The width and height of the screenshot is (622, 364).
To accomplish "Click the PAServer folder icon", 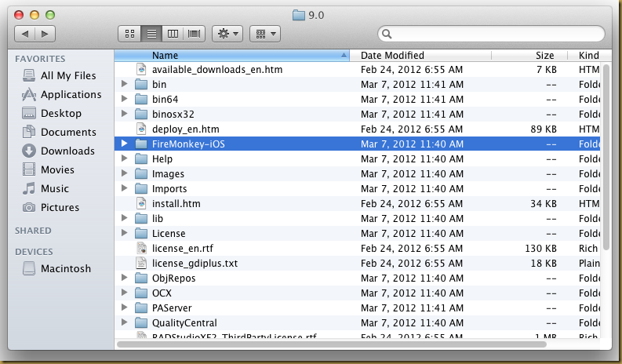I will (141, 308).
